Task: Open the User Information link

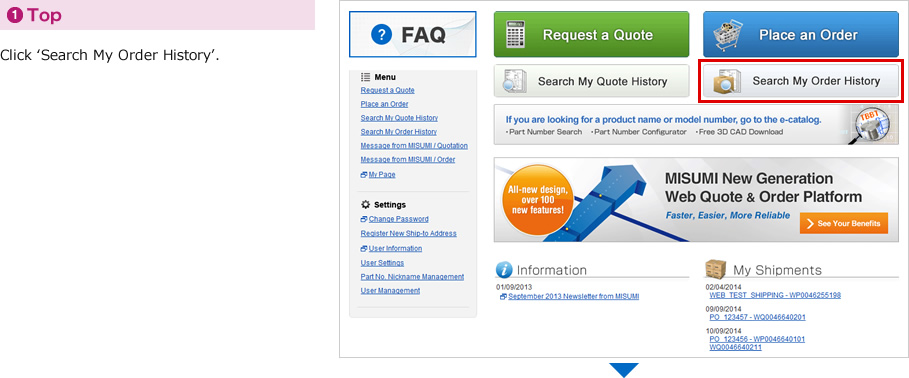Action: tap(395, 249)
